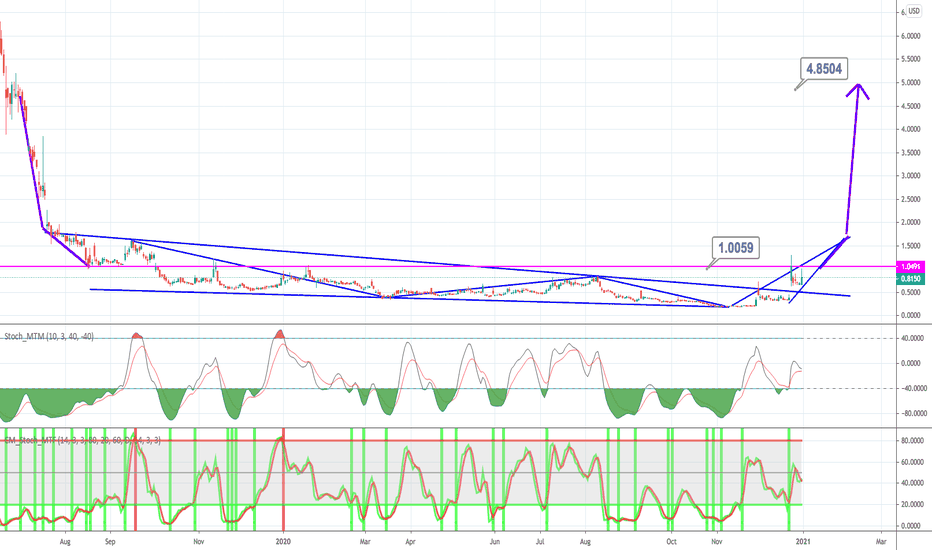The height and width of the screenshot is (550, 932).
Task: Click the Jun label on time axis
Action: tap(495, 542)
